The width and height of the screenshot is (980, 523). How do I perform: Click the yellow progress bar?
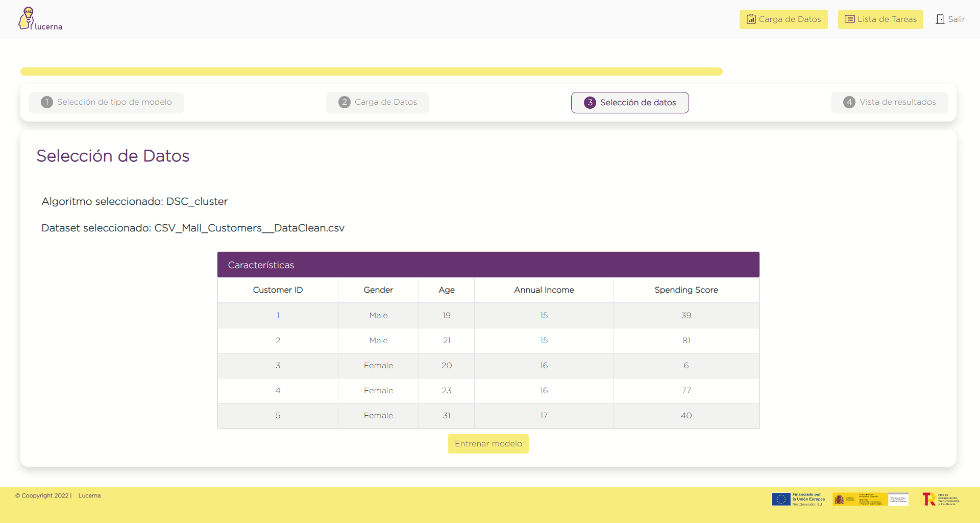click(371, 72)
